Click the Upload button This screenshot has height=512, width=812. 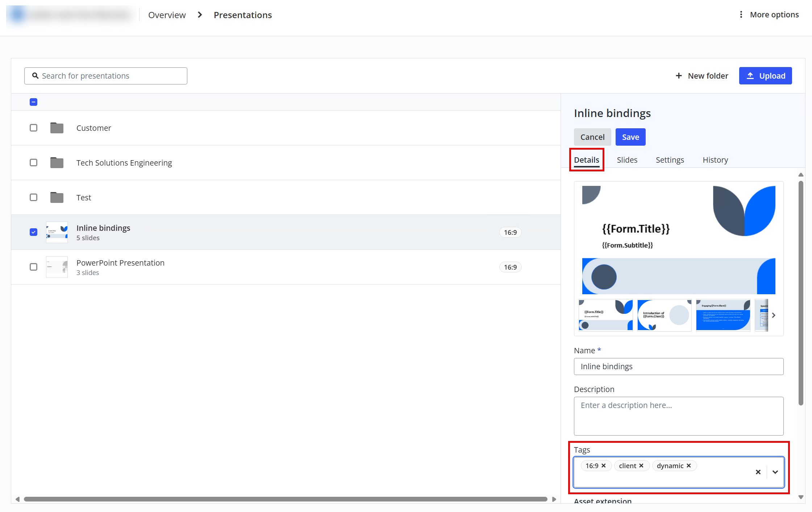[x=765, y=76]
